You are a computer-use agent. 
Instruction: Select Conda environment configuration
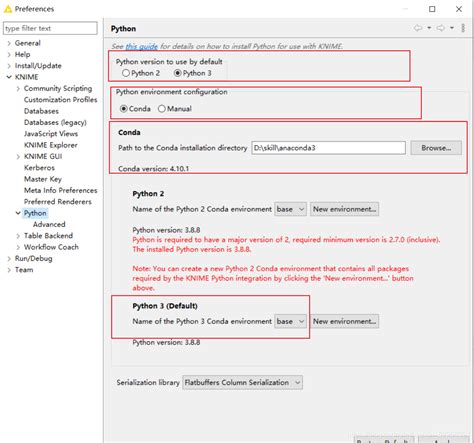point(123,109)
